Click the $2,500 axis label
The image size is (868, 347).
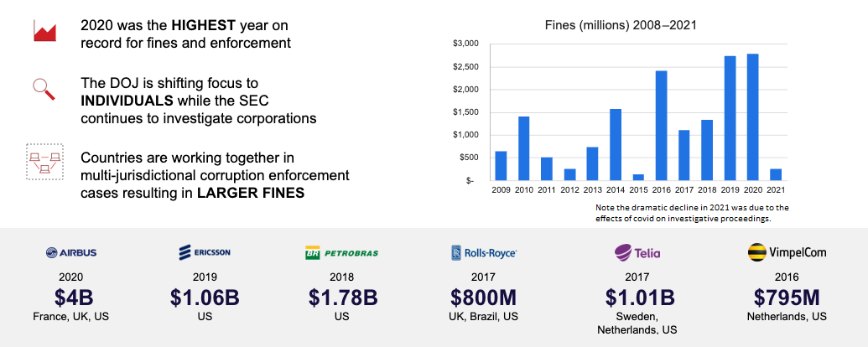465,67
